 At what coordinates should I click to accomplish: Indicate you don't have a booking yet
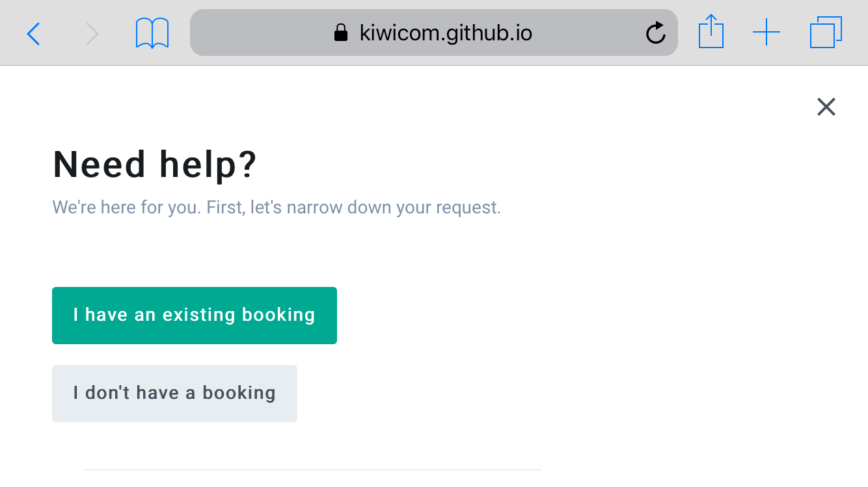click(x=174, y=393)
